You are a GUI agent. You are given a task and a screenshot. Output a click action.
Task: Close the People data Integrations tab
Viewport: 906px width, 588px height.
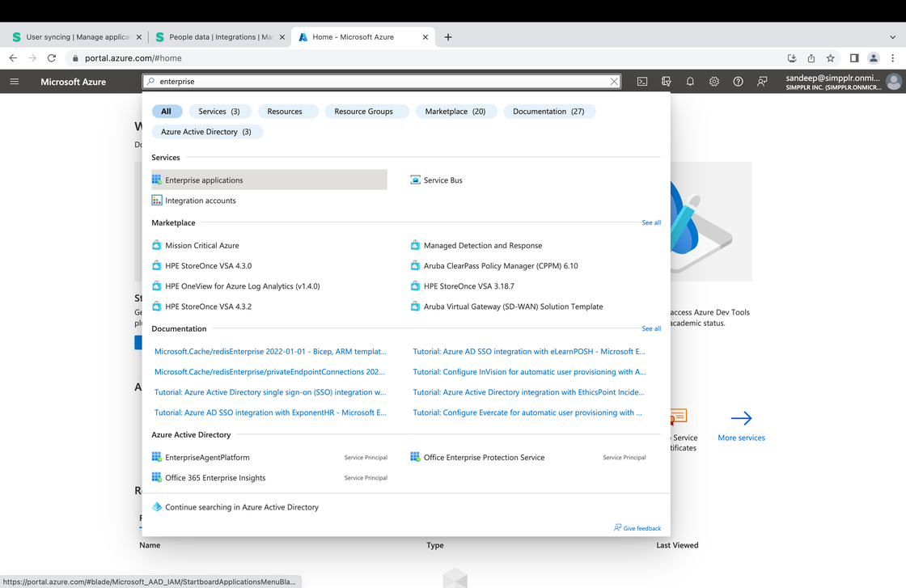coord(282,37)
